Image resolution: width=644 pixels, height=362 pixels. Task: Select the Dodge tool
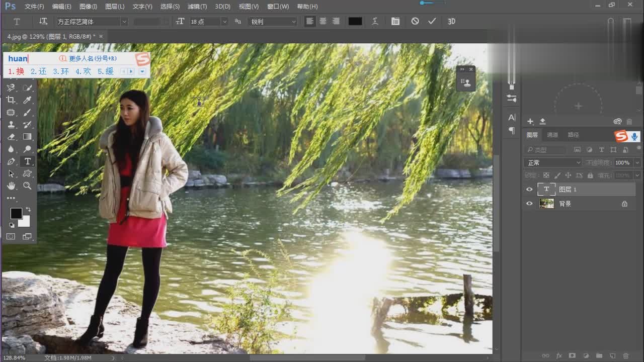(27, 149)
